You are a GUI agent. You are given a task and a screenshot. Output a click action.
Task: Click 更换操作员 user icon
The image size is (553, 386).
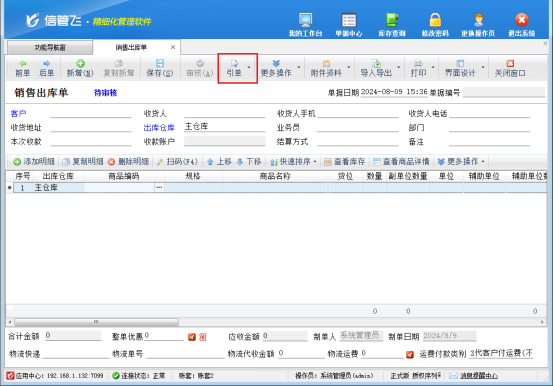coord(478,25)
